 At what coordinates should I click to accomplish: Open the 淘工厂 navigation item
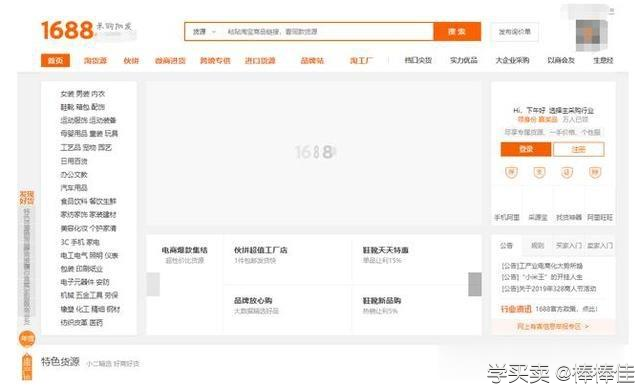pyautogui.click(x=361, y=60)
